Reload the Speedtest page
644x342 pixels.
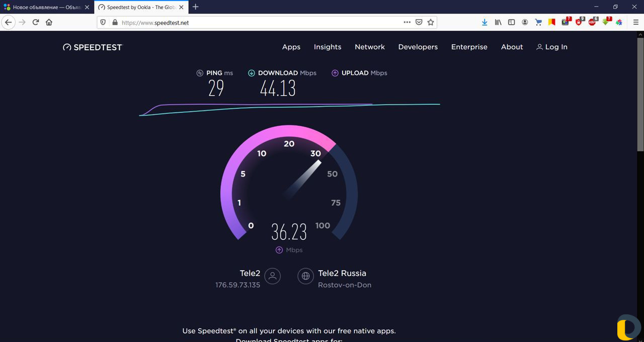[36, 22]
